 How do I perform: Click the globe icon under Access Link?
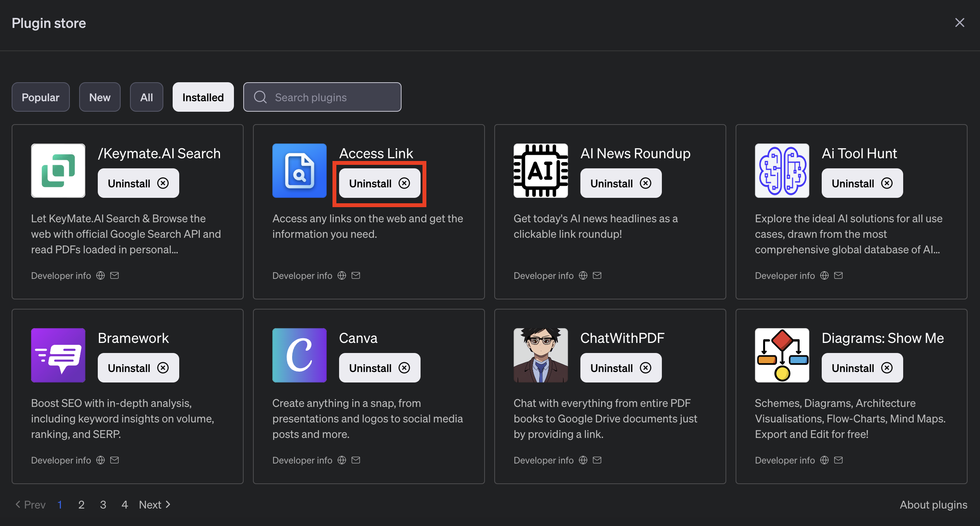pyautogui.click(x=341, y=275)
